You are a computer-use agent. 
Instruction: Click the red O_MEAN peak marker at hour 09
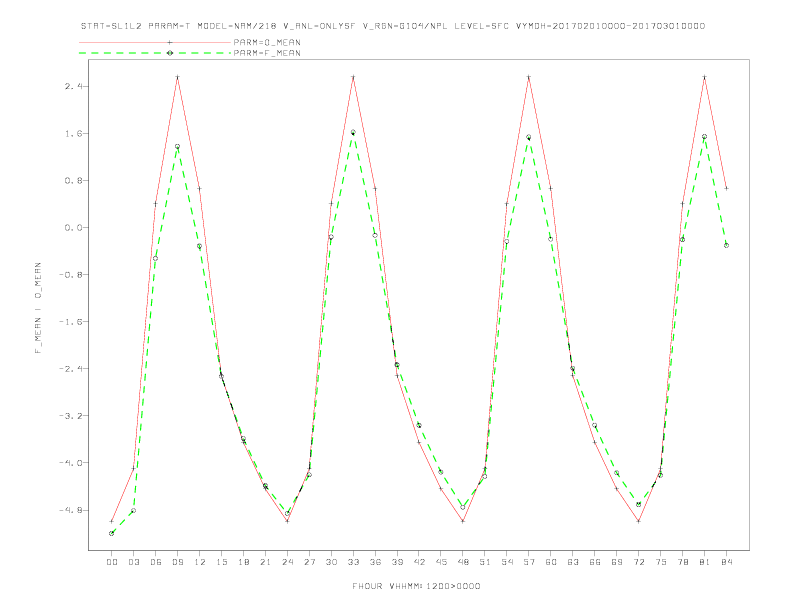click(177, 77)
